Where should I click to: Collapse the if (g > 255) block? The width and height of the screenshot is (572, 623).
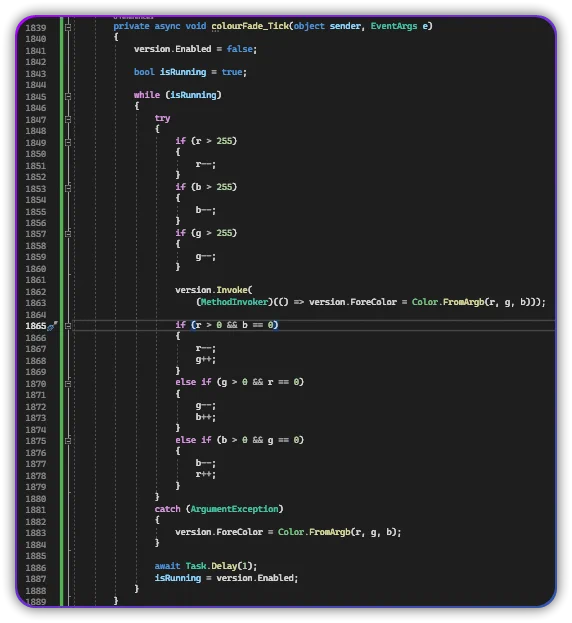coord(68,234)
